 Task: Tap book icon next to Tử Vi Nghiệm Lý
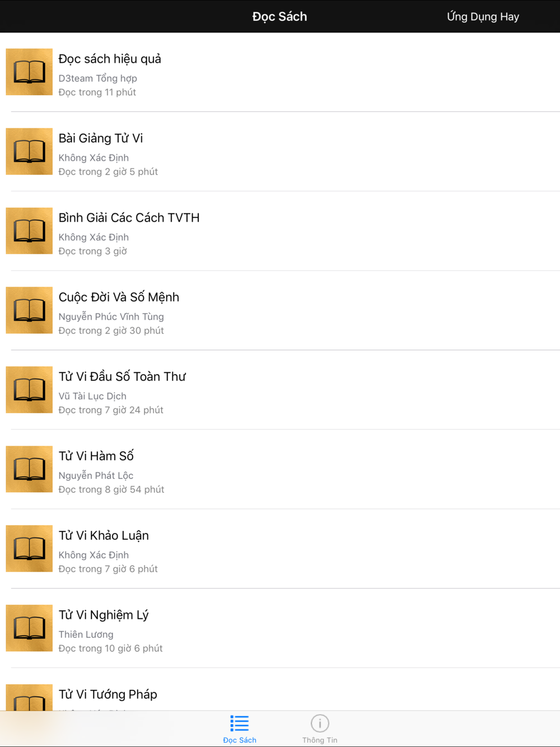point(29,628)
